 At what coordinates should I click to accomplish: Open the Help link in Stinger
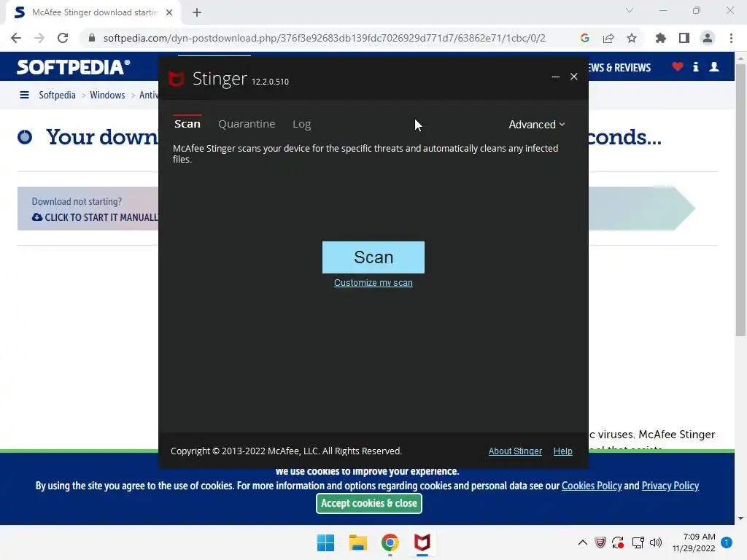click(562, 451)
